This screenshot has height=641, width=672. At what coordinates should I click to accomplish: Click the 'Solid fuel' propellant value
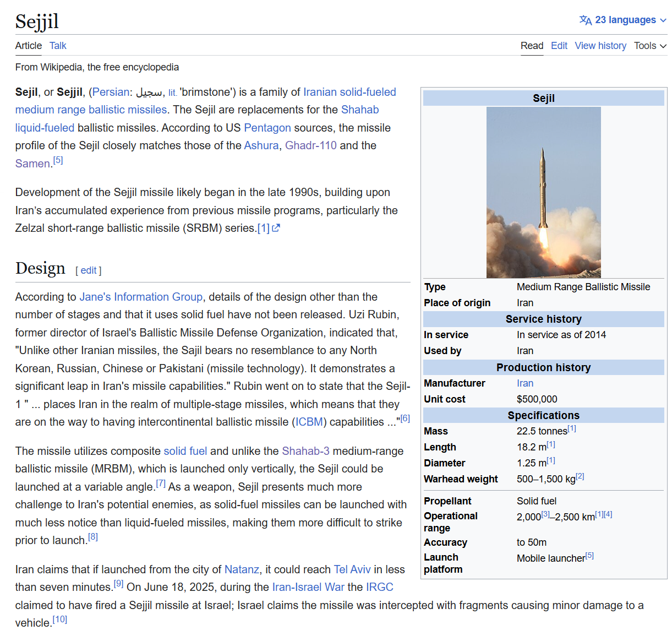[x=537, y=501]
